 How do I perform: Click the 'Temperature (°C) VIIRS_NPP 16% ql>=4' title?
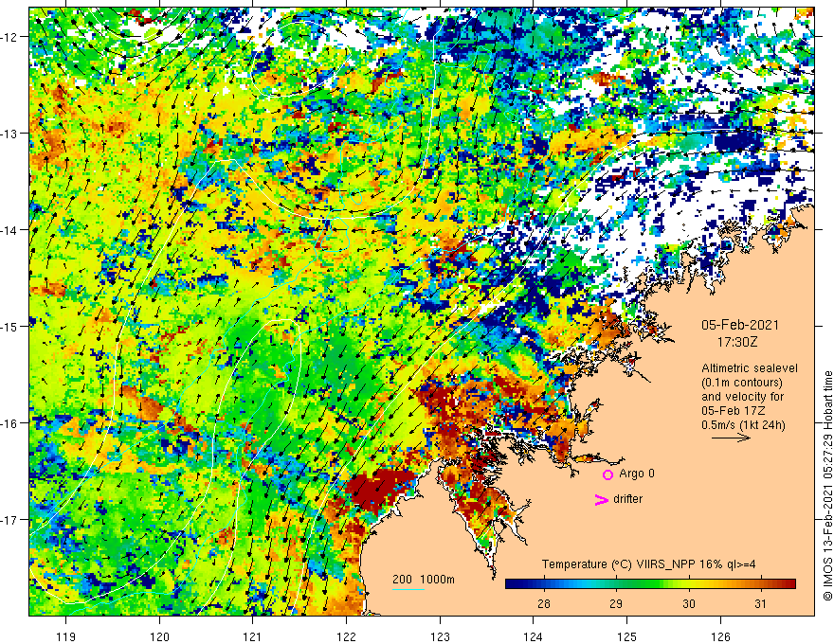[648, 564]
